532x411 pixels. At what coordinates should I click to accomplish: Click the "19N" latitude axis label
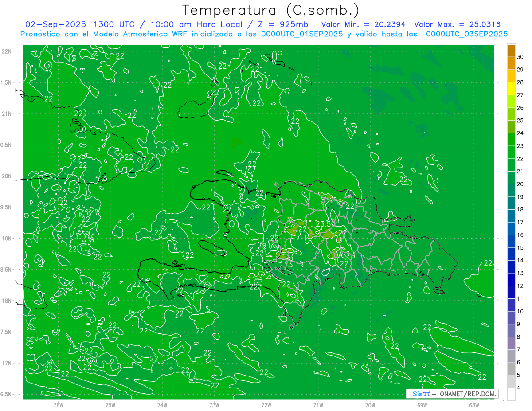[x=7, y=239]
